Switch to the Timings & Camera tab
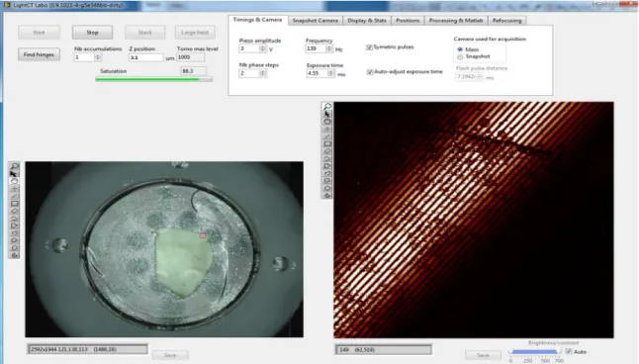The image size is (639, 364). tap(257, 20)
